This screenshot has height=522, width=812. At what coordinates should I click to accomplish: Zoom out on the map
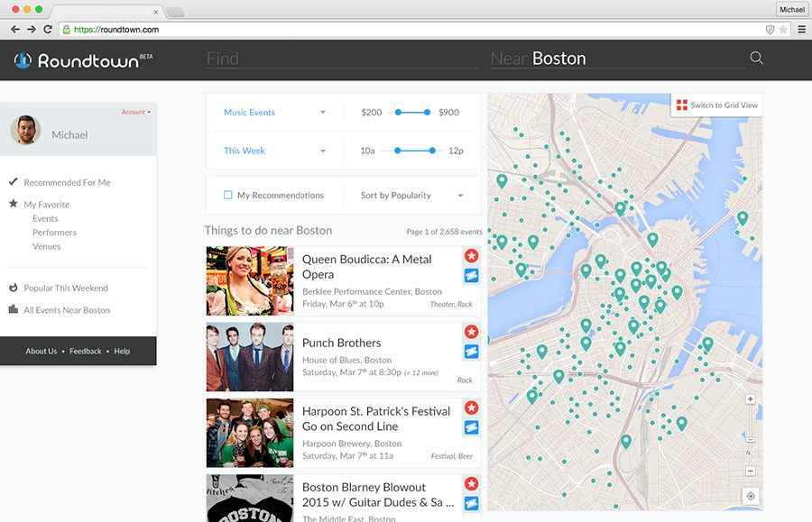pyautogui.click(x=751, y=472)
